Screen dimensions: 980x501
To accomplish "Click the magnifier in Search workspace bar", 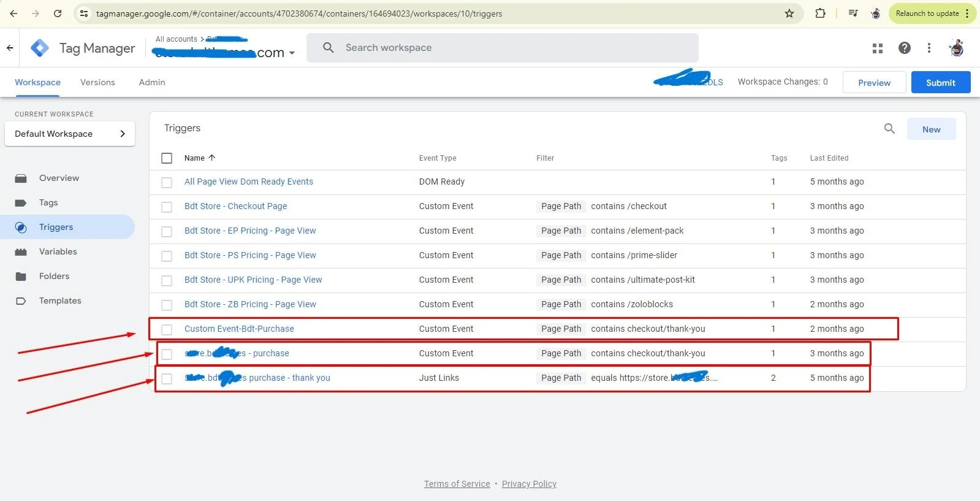I will [x=329, y=48].
